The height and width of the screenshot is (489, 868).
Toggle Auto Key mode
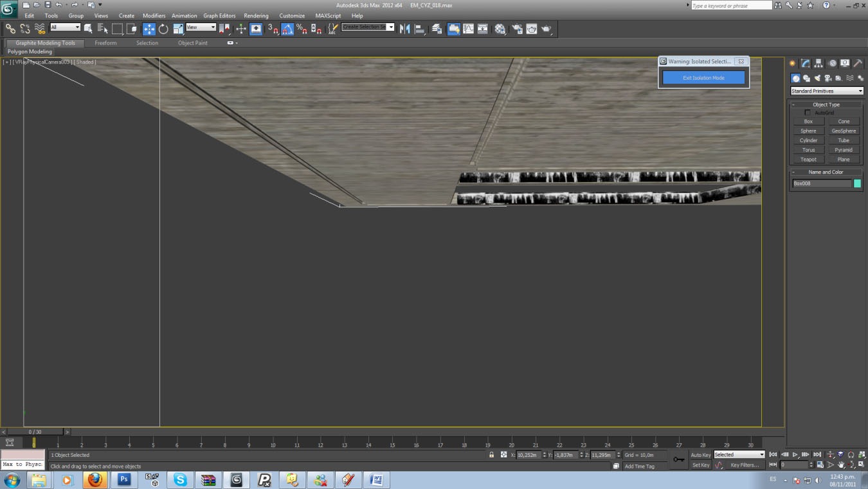tap(701, 455)
